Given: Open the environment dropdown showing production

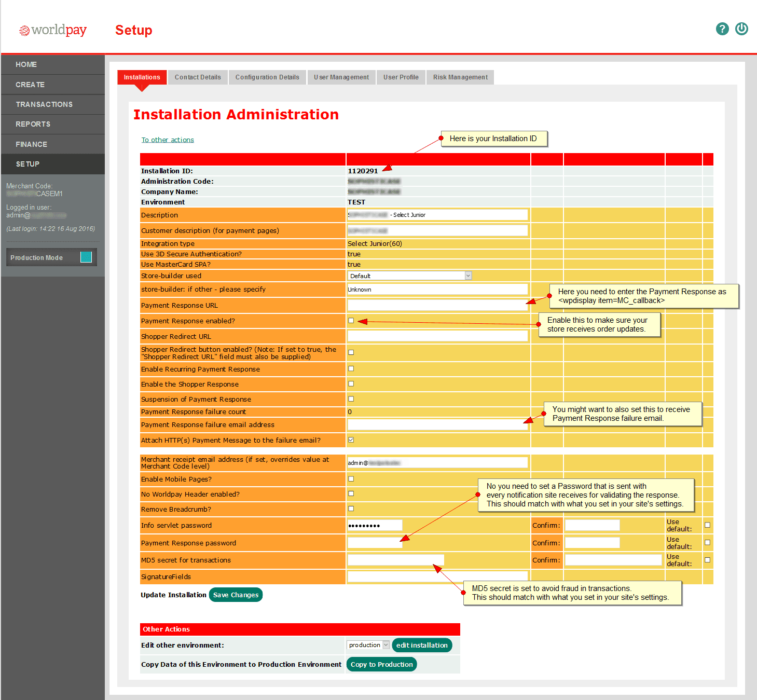Looking at the screenshot, I should click(368, 645).
